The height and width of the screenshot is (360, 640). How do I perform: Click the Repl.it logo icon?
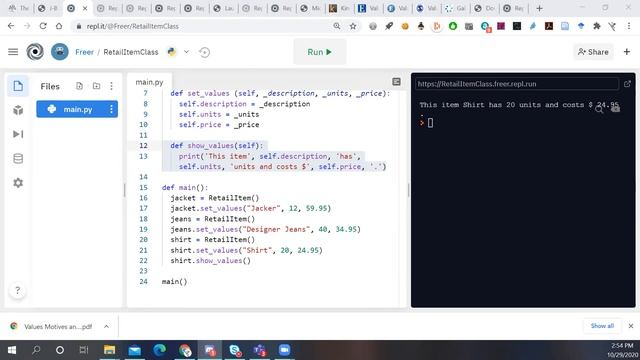click(35, 52)
